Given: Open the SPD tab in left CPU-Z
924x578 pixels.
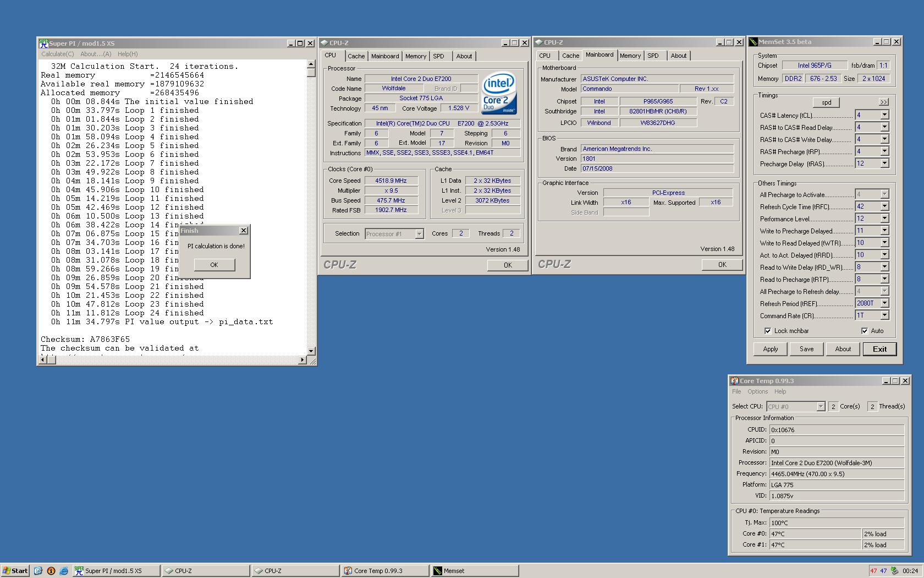Looking at the screenshot, I should [438, 56].
